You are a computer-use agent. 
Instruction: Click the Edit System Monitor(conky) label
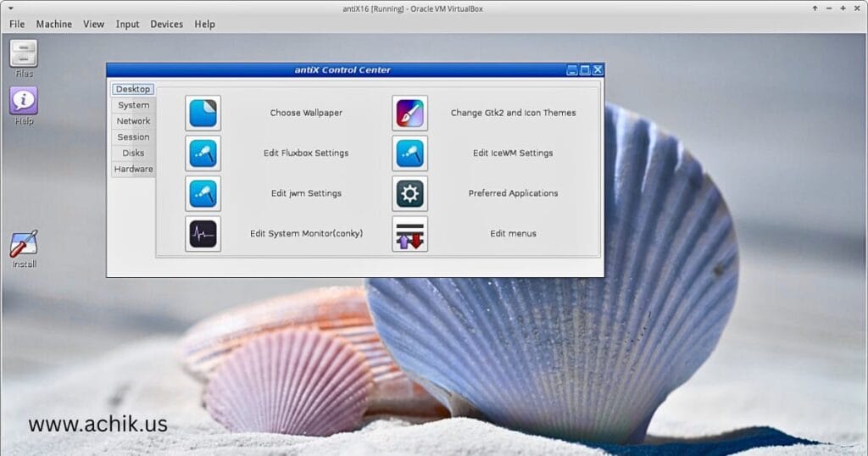click(306, 234)
